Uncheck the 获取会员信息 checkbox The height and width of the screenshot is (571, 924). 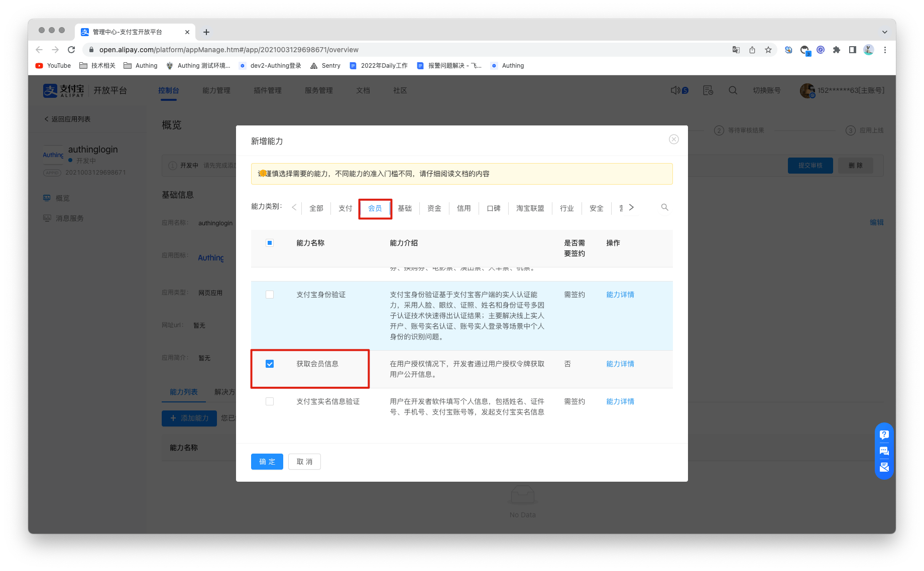(270, 364)
